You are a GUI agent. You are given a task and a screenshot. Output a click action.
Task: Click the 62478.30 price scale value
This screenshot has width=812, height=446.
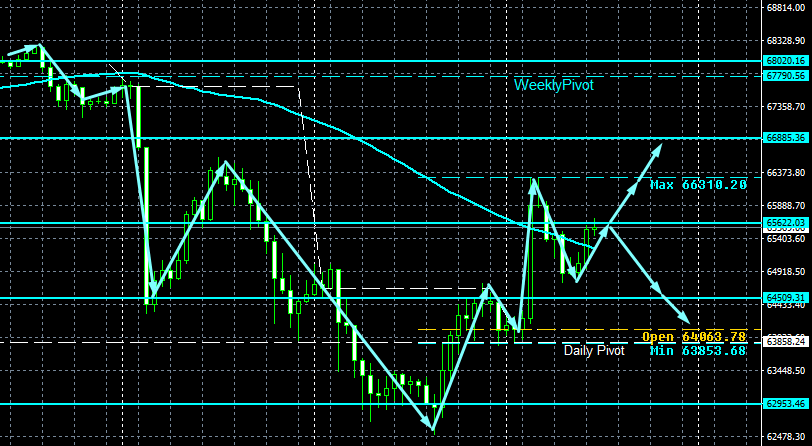[786, 437]
